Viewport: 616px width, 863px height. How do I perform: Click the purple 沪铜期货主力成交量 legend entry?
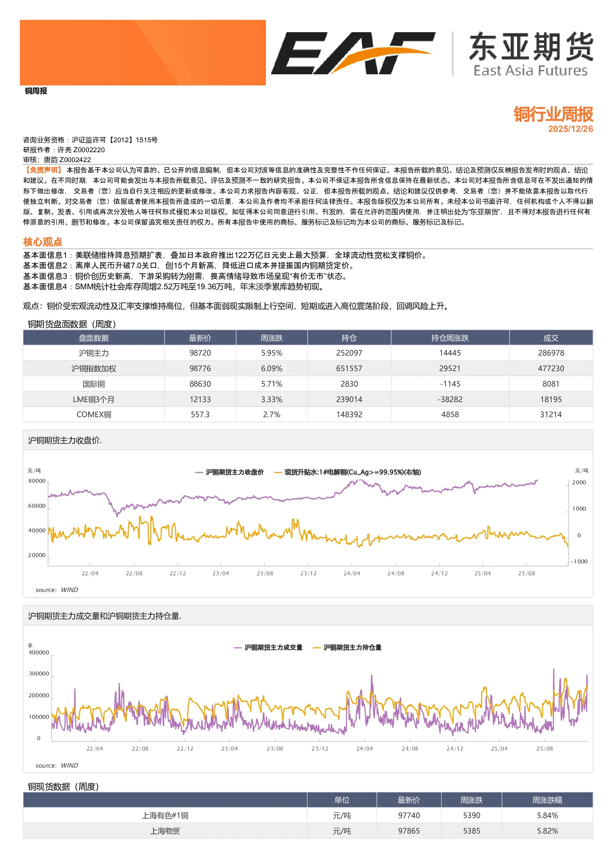point(269,647)
